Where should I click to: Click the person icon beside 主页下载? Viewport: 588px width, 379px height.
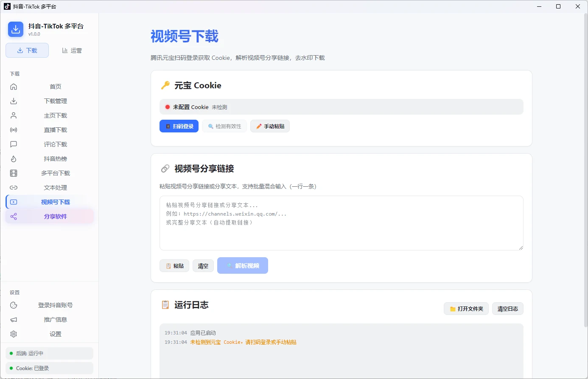pos(14,115)
